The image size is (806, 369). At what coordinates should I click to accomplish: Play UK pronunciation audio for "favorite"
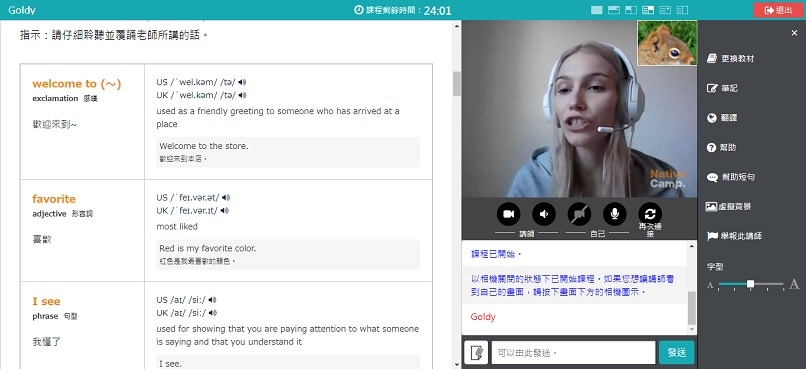(x=225, y=210)
